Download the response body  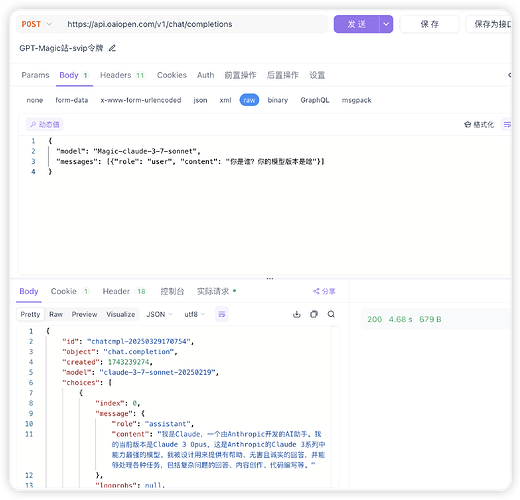click(297, 314)
